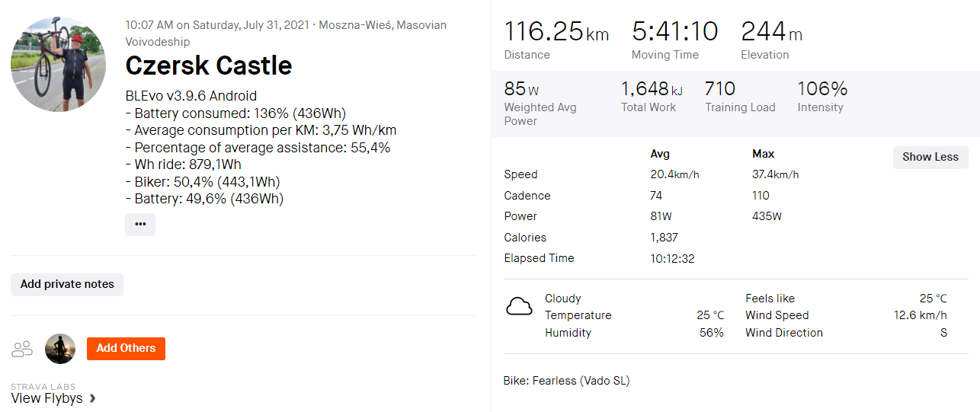980x412 pixels.
Task: Select the 106% Intensity stat
Action: [822, 89]
